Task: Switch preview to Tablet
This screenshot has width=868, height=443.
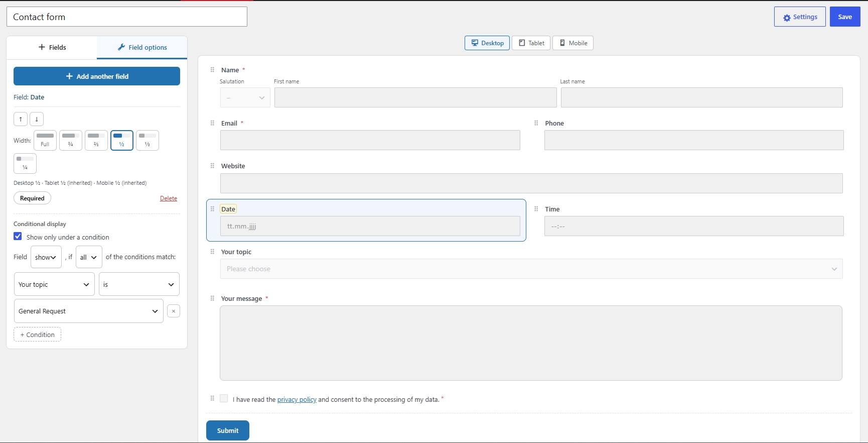Action: (x=531, y=43)
